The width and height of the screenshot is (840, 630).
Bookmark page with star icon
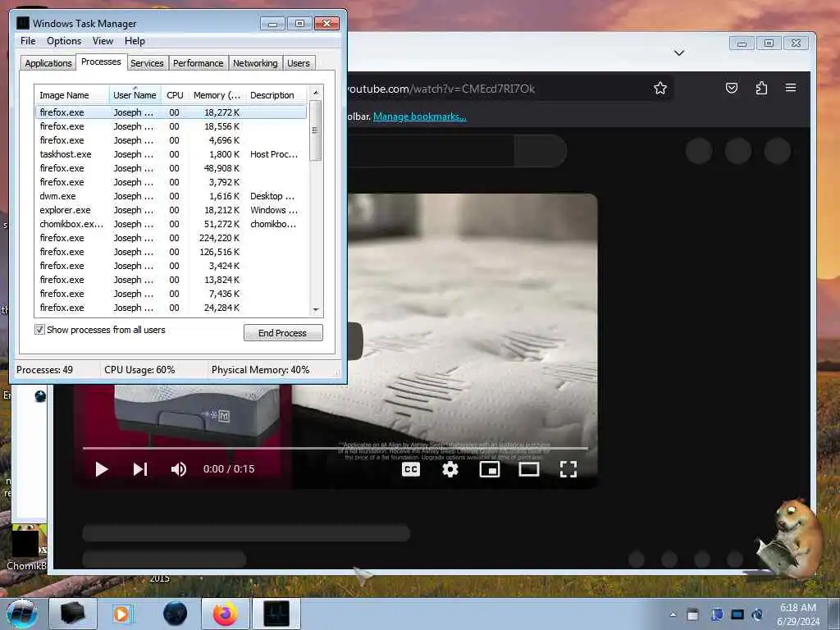click(x=660, y=89)
